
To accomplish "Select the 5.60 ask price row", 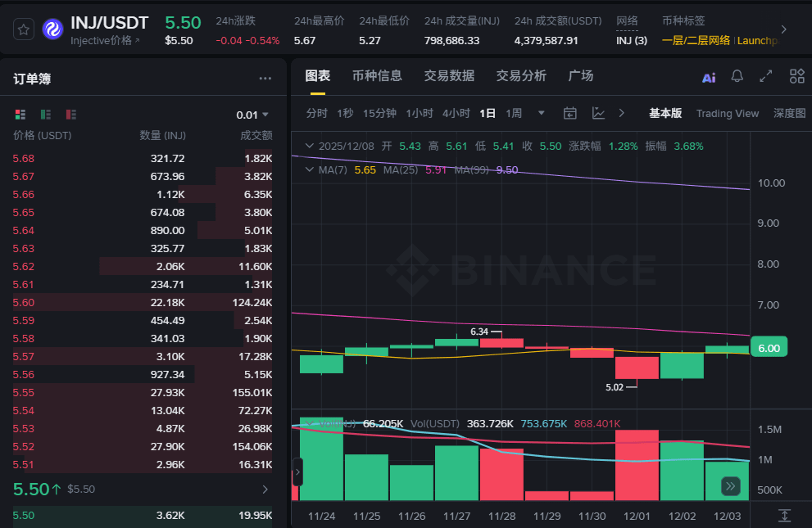I will click(143, 303).
